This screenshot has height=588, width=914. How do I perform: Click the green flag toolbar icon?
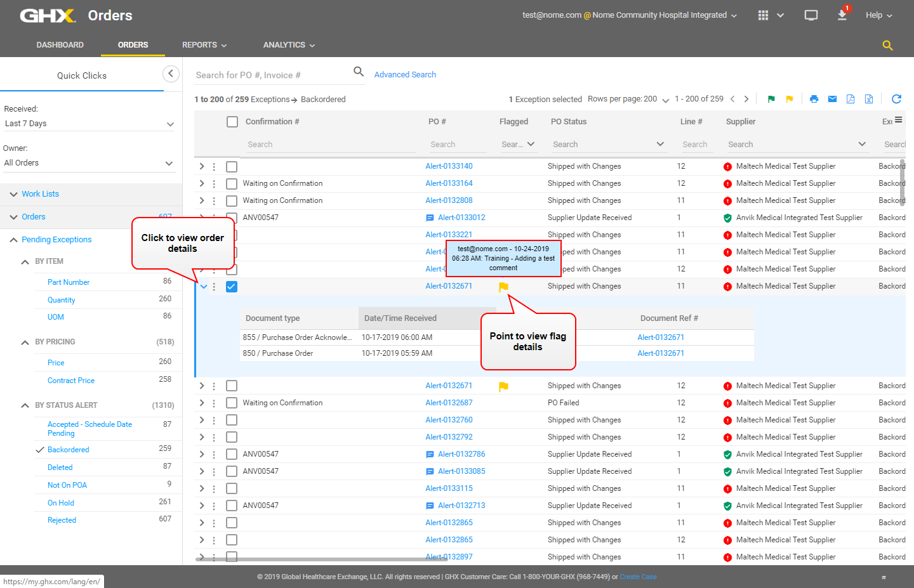(771, 99)
